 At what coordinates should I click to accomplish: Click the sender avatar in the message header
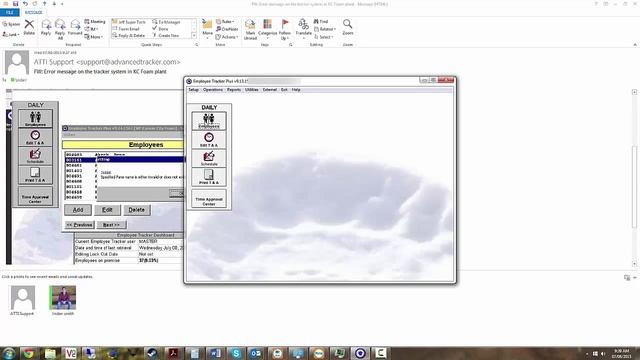[17, 62]
